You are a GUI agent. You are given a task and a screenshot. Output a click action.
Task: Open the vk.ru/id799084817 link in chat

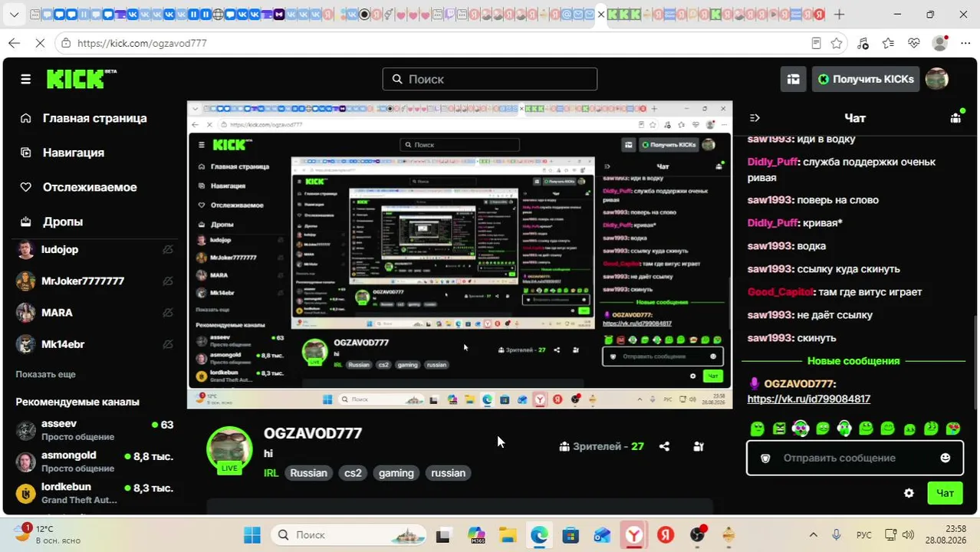[808, 399]
